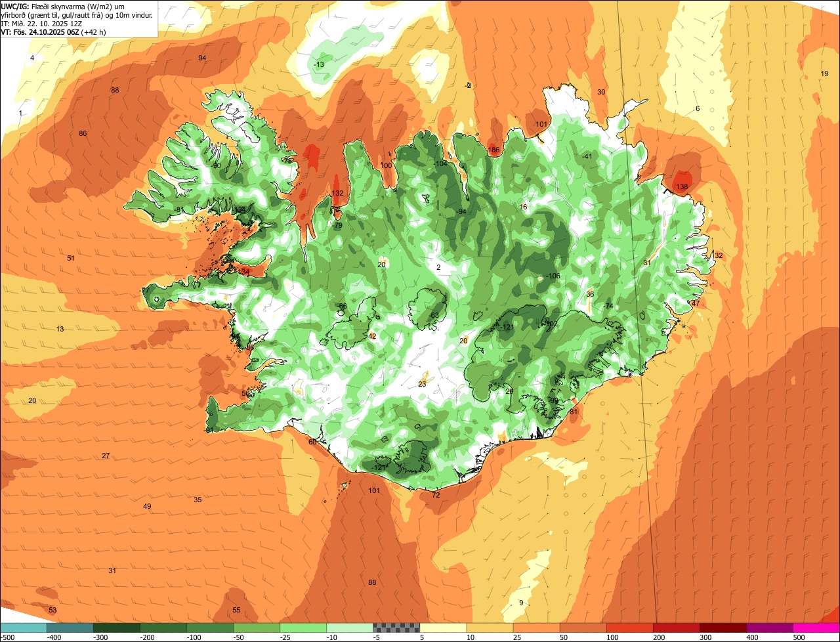840x642 pixels.
Task: Click the heat flux value 186 on north coast
Action: click(x=494, y=150)
